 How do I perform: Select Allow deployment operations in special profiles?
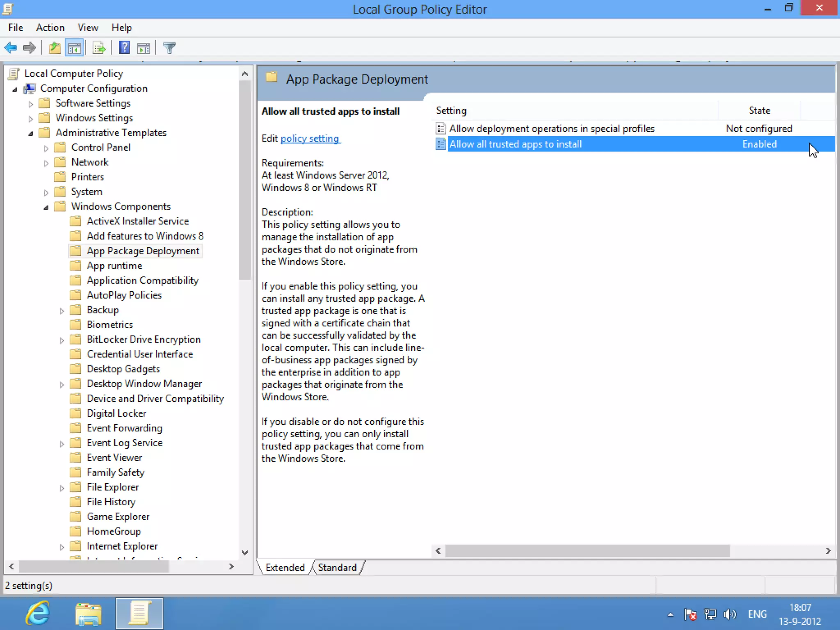point(551,128)
